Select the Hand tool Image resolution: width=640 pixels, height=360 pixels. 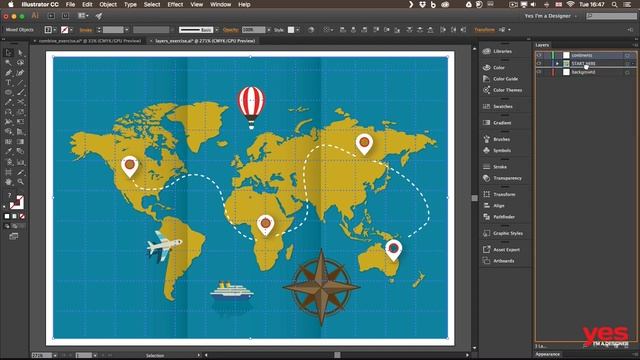(8, 182)
